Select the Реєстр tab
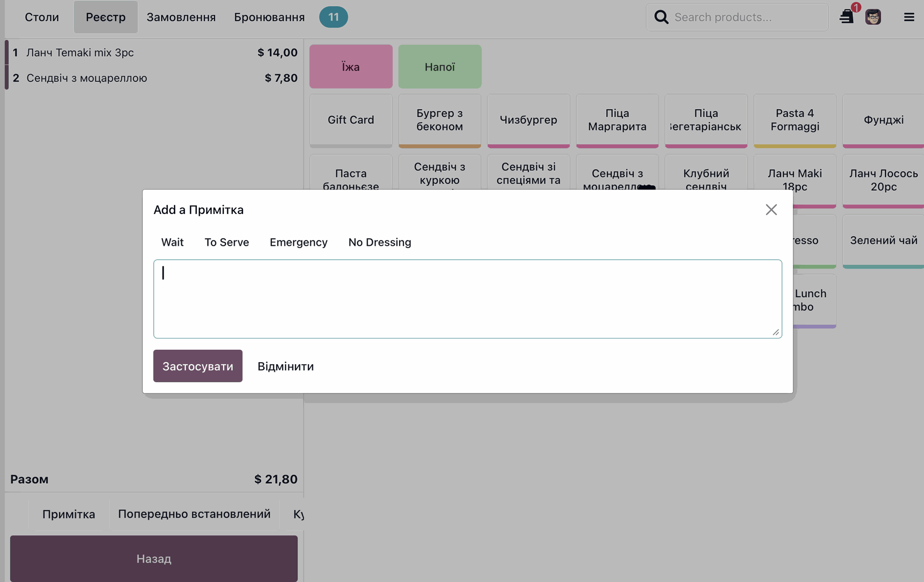The image size is (924, 582). coord(105,17)
